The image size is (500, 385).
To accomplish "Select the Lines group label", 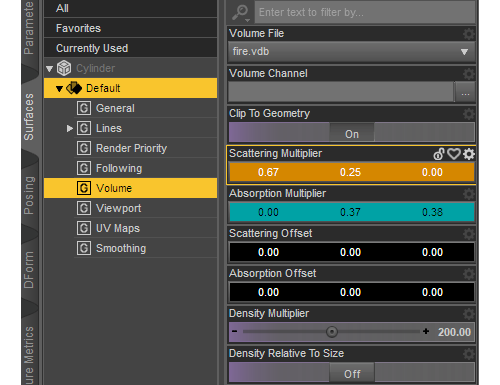I will point(109,128).
